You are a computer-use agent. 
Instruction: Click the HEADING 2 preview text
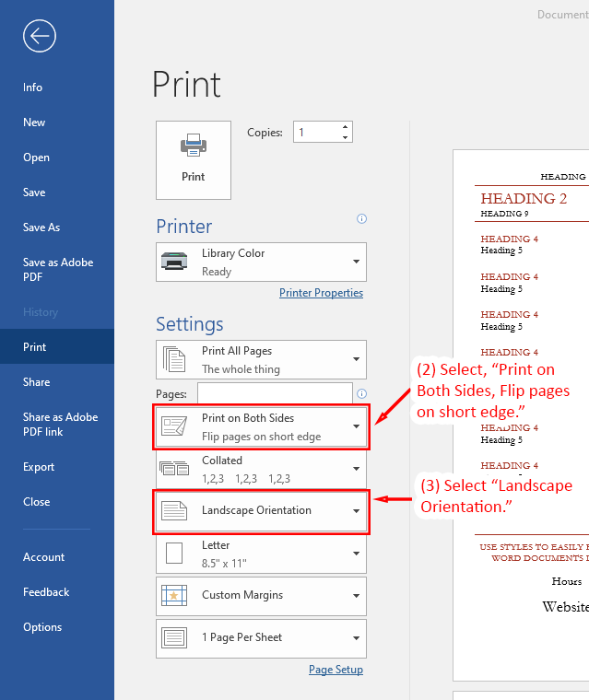[x=524, y=199]
